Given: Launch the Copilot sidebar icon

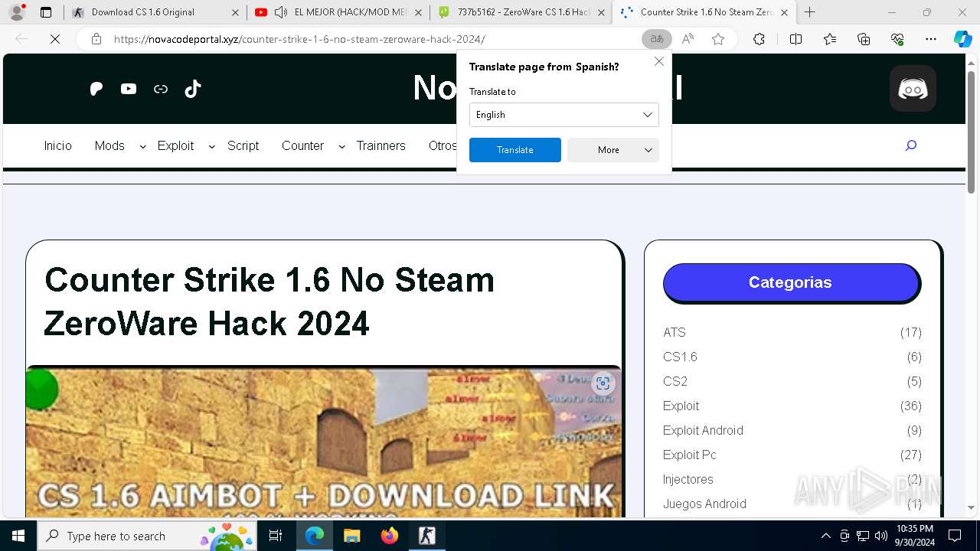Looking at the screenshot, I should [x=962, y=39].
